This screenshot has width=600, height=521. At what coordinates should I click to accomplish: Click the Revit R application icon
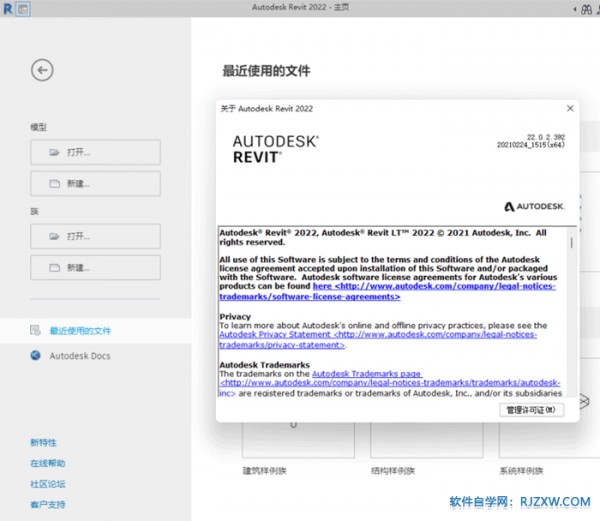[x=8, y=9]
